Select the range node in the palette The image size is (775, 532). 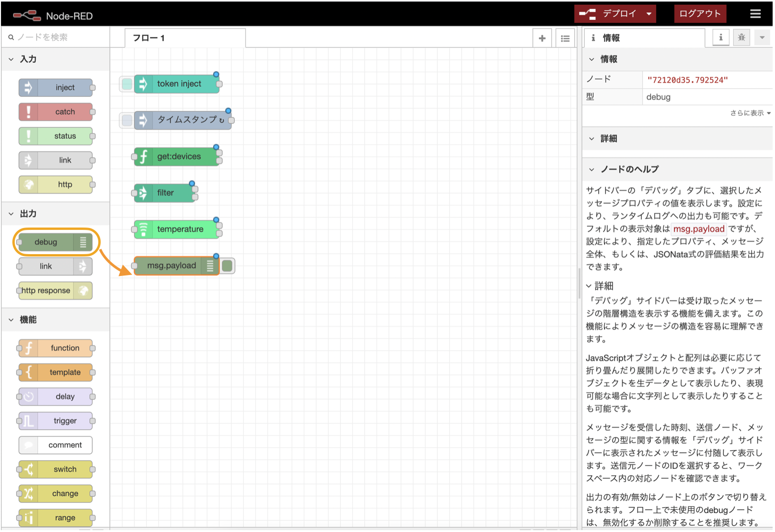[x=56, y=517]
